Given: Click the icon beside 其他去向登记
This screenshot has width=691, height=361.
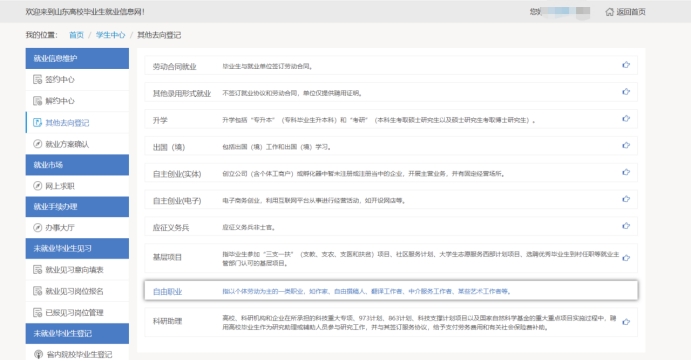Looking at the screenshot, I should pyautogui.click(x=38, y=123).
